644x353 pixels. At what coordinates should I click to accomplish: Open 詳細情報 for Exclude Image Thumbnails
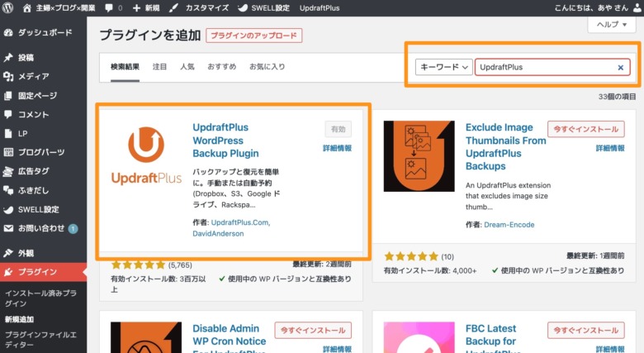tap(610, 148)
